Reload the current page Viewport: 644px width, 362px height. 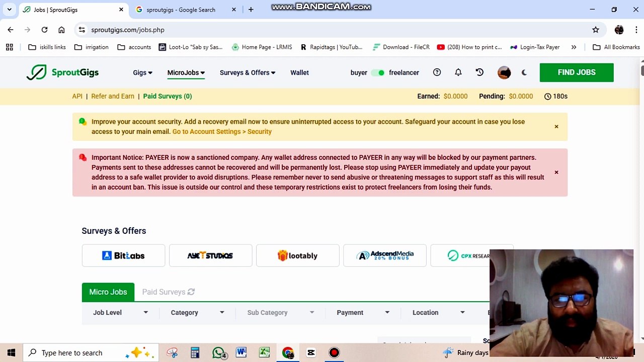(x=44, y=30)
